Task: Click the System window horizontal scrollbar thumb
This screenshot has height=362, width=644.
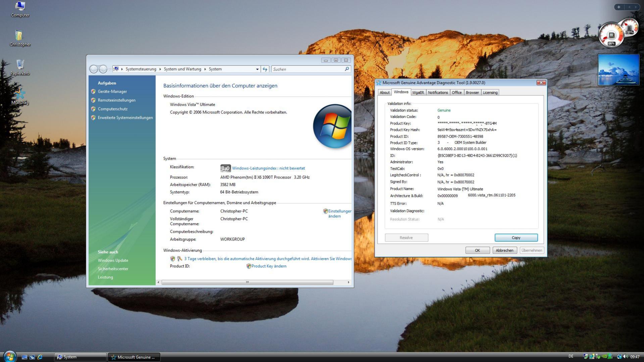Action: 248,282
